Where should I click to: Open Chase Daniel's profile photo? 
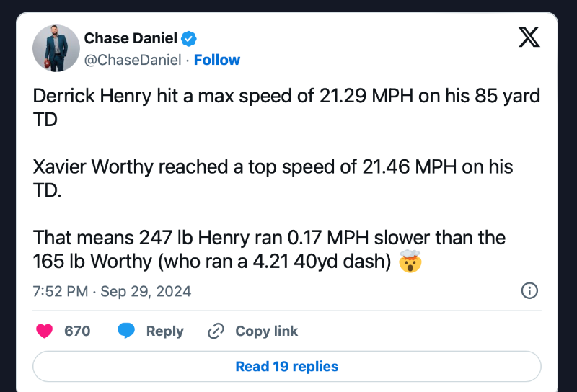(x=56, y=48)
